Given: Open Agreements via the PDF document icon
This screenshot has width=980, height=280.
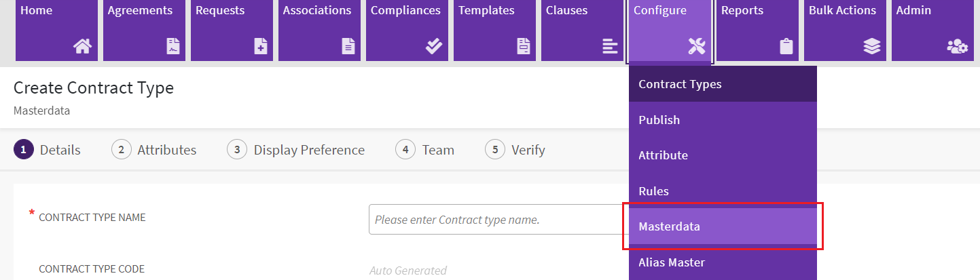Looking at the screenshot, I should (173, 46).
